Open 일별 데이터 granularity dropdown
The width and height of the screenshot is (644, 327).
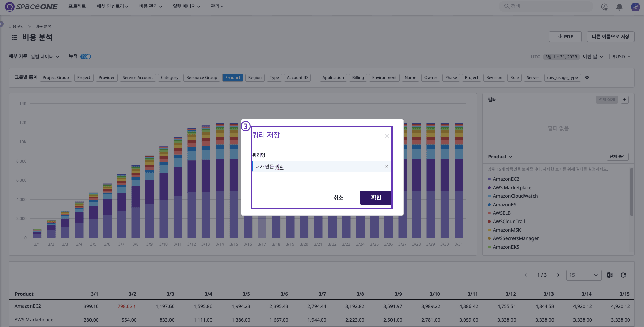(x=45, y=57)
